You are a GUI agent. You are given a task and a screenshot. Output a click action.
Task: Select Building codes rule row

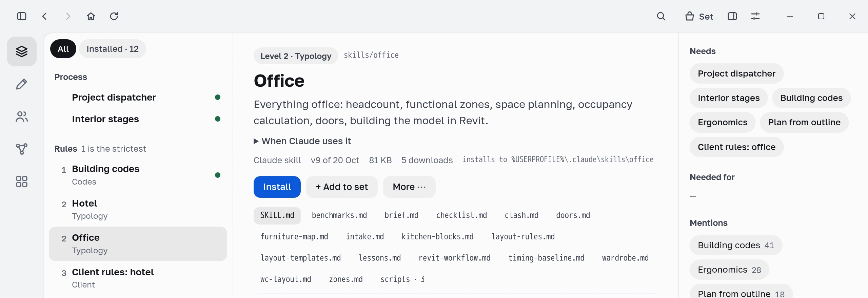pos(138,175)
